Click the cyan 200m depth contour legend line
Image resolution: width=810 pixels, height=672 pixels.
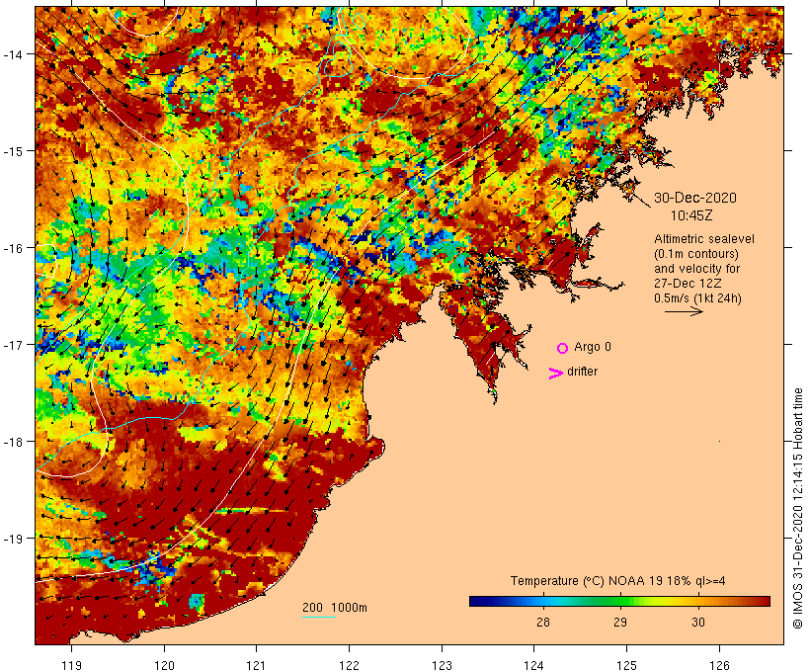coord(319,617)
